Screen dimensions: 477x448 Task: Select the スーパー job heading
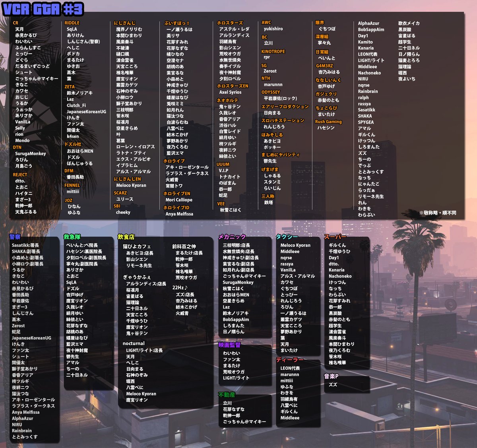coord(335,237)
